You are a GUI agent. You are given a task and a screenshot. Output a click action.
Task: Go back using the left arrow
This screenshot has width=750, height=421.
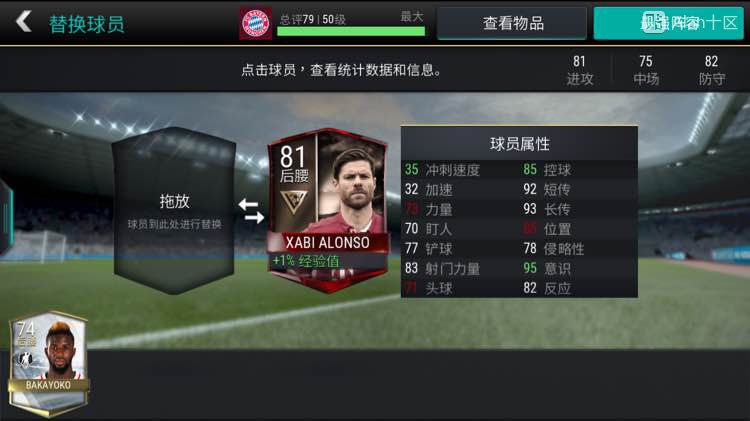tap(23, 22)
